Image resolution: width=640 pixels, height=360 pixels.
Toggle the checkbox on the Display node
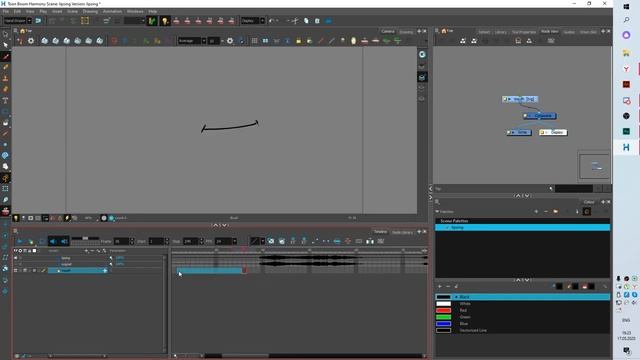click(542, 132)
